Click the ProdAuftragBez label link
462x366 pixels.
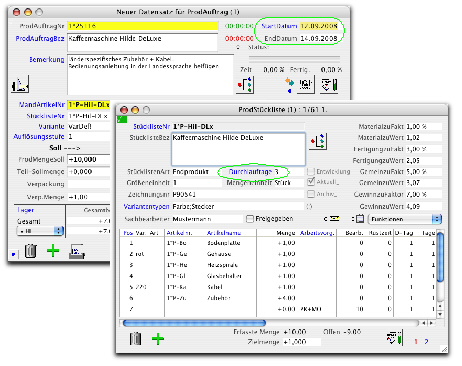click(x=40, y=38)
